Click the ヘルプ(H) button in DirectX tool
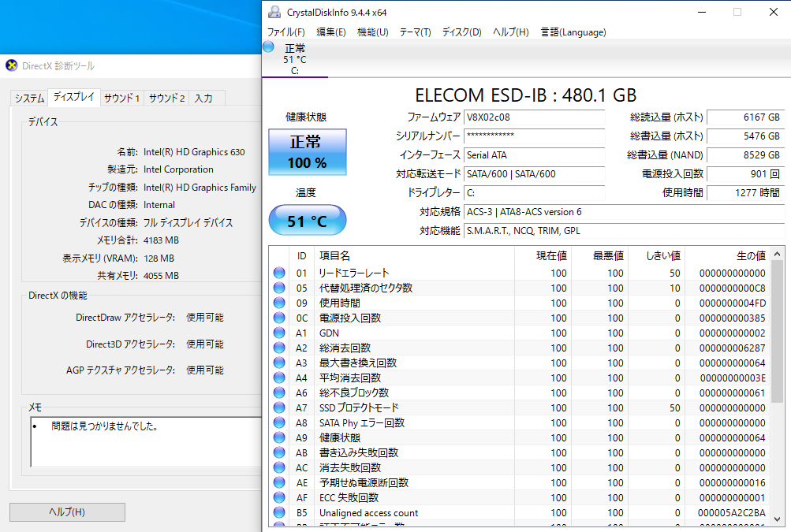The image size is (791, 532). (67, 512)
